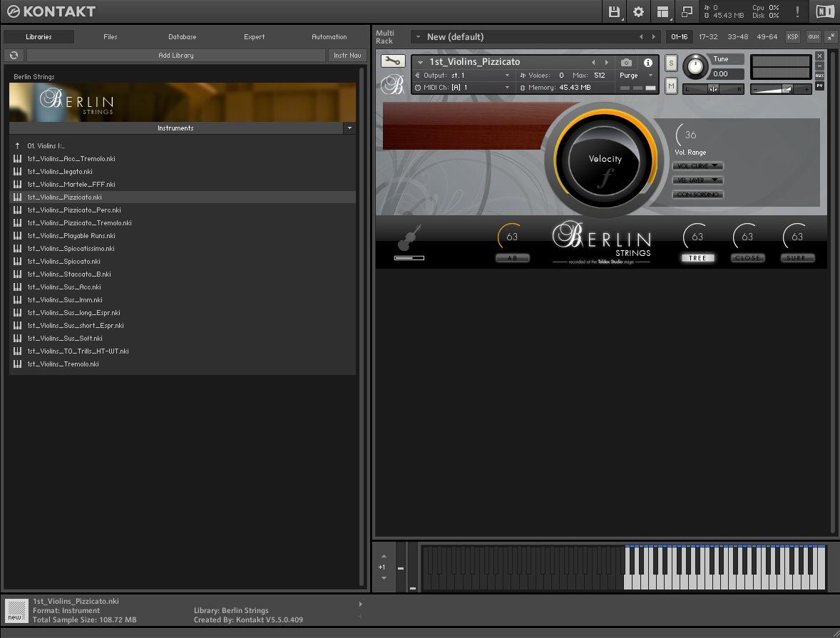The height and width of the screenshot is (638, 840).
Task: Open the wrench edit mode icon
Action: (x=393, y=61)
